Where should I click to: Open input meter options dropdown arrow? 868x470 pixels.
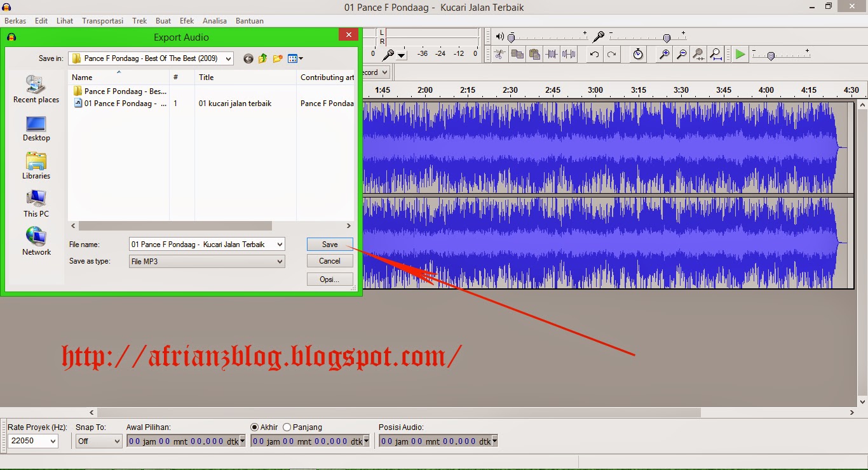(402, 56)
